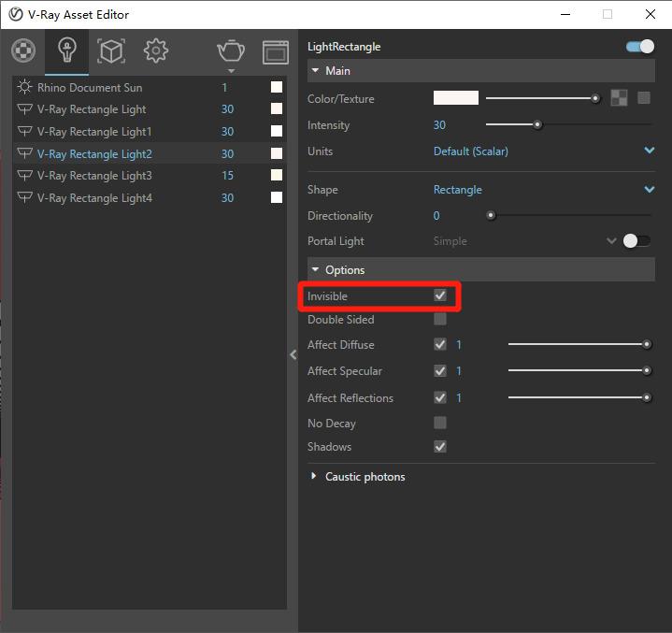
Task: Select V-Ray Rectangle Light entry
Action: (x=150, y=109)
